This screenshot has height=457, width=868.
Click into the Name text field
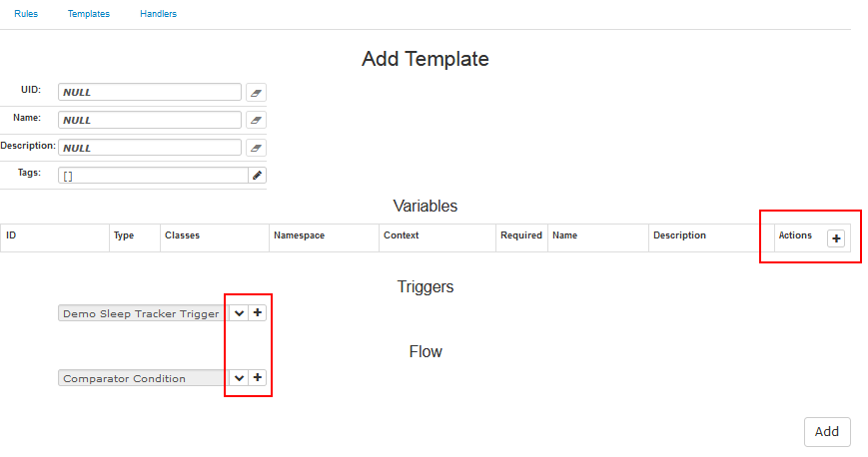pyautogui.click(x=150, y=120)
